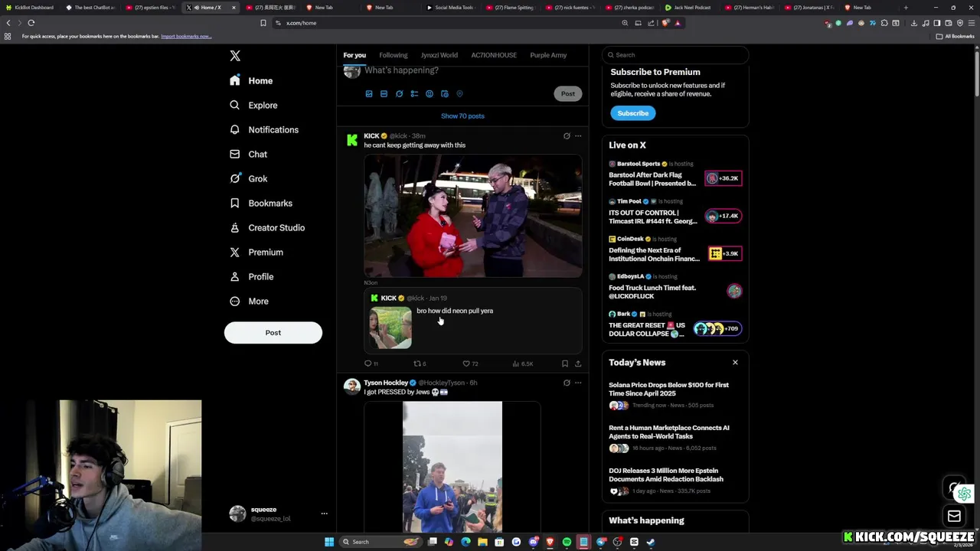Click the poll icon in composer
Screen dimensions: 980x551
[x=414, y=93]
